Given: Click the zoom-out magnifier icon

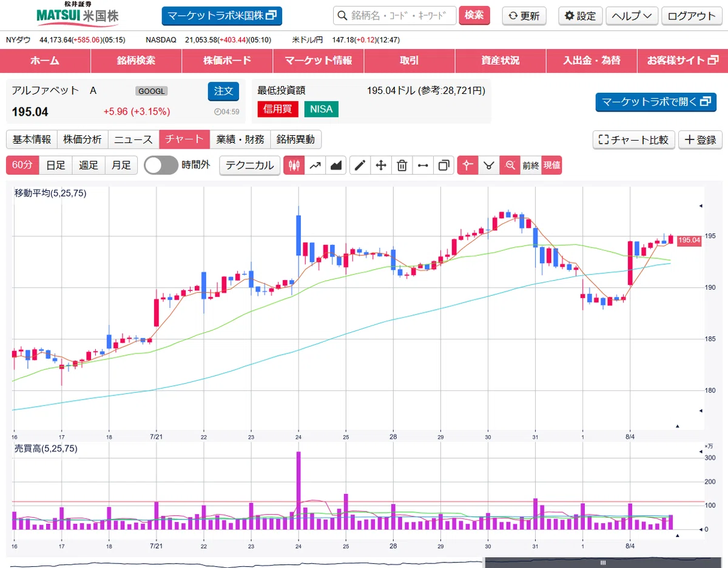Looking at the screenshot, I should [x=510, y=165].
